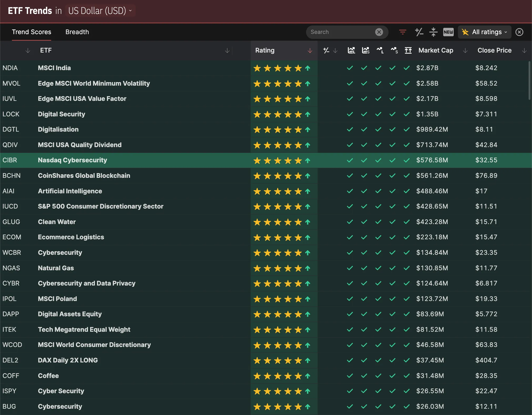
Task: Open MSCI USA Quality Dividend
Action: pos(80,145)
